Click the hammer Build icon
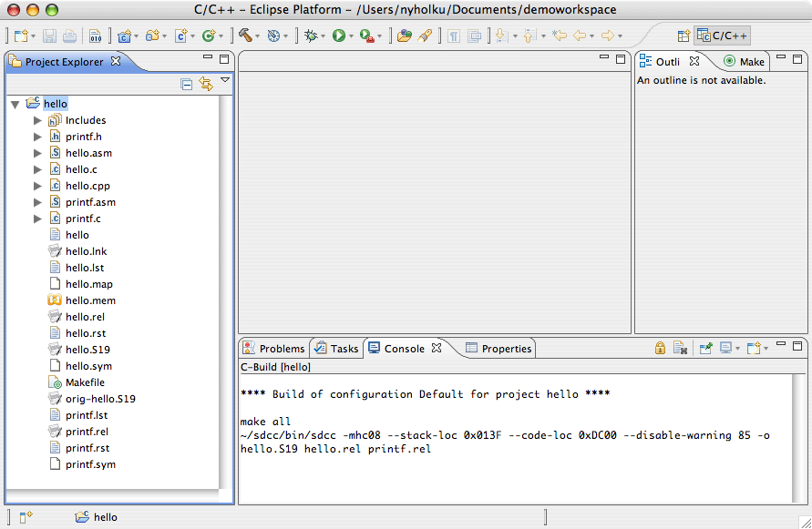The height and width of the screenshot is (529, 812). point(245,36)
